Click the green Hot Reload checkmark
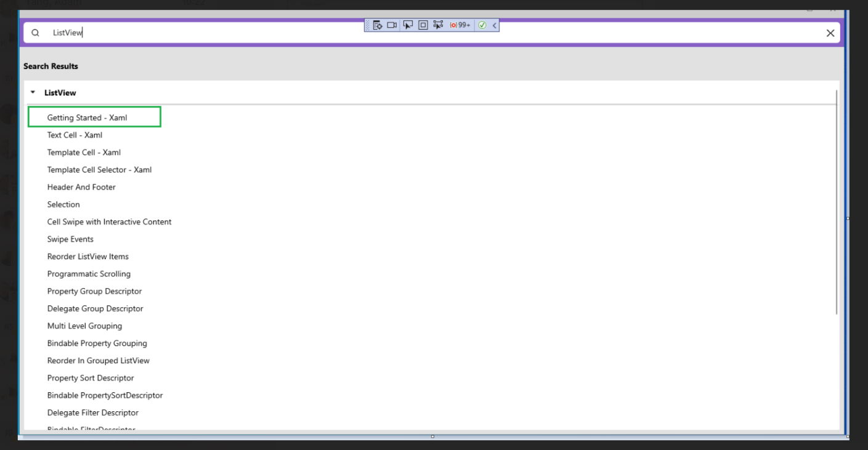 pos(482,25)
